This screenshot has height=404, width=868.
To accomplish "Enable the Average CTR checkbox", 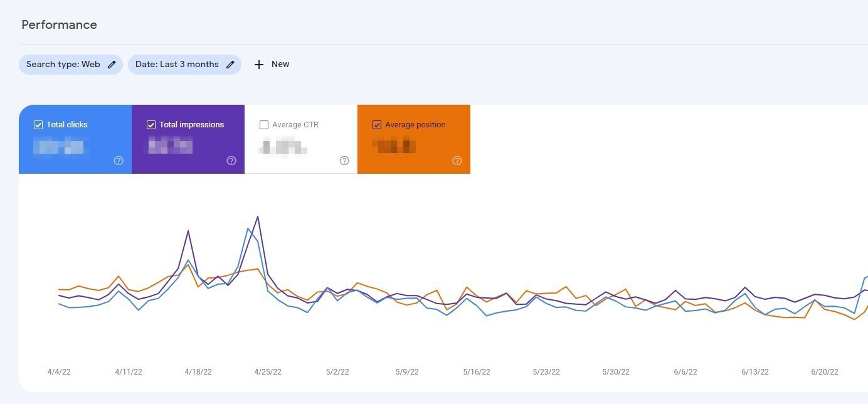I will 264,124.
